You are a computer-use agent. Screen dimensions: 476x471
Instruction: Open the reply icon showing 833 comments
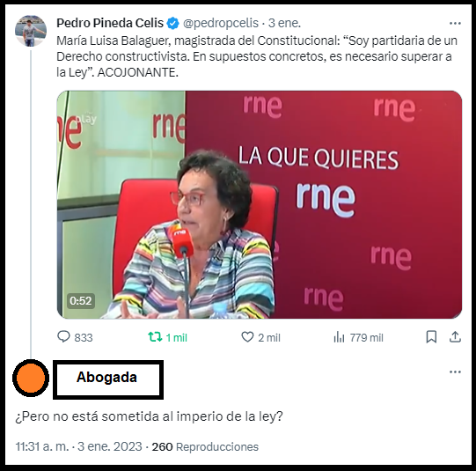(x=63, y=337)
